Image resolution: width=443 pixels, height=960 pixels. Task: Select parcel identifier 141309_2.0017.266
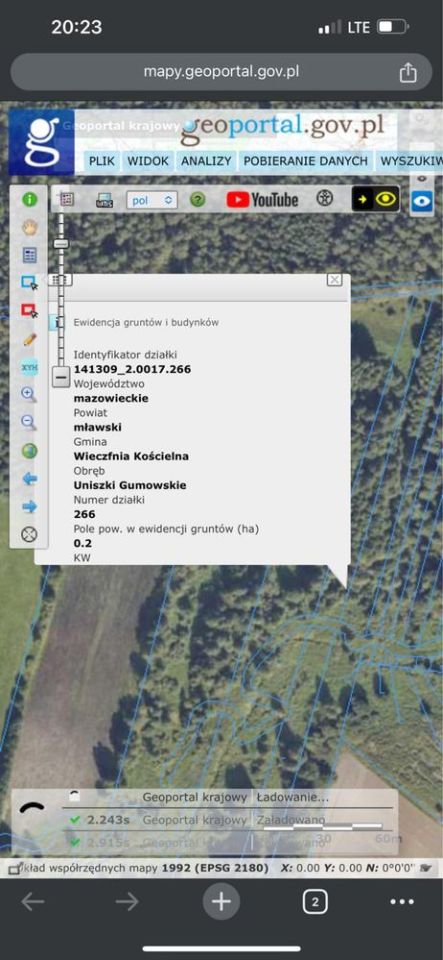point(132,369)
